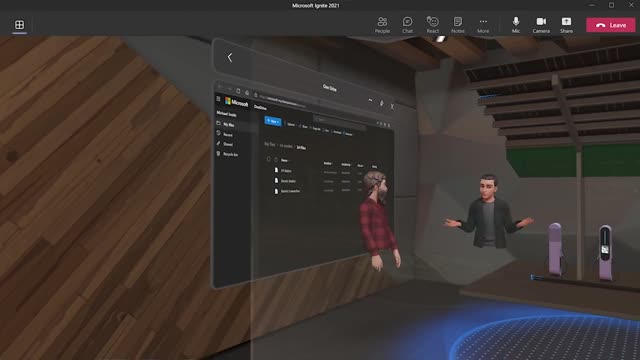The image size is (640, 360).
Task: Open meeting Notes
Action: click(x=458, y=25)
